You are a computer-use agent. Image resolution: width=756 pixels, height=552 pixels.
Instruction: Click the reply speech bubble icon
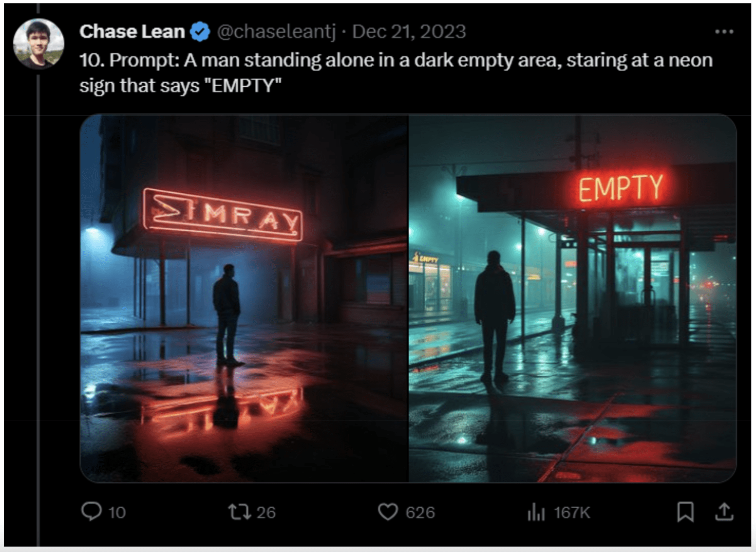[91, 512]
